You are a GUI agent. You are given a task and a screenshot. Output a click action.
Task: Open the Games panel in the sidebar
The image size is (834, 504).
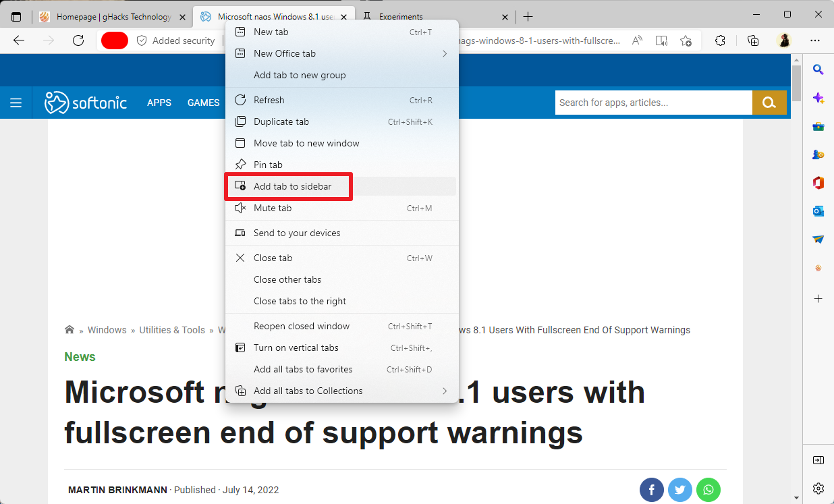(818, 154)
